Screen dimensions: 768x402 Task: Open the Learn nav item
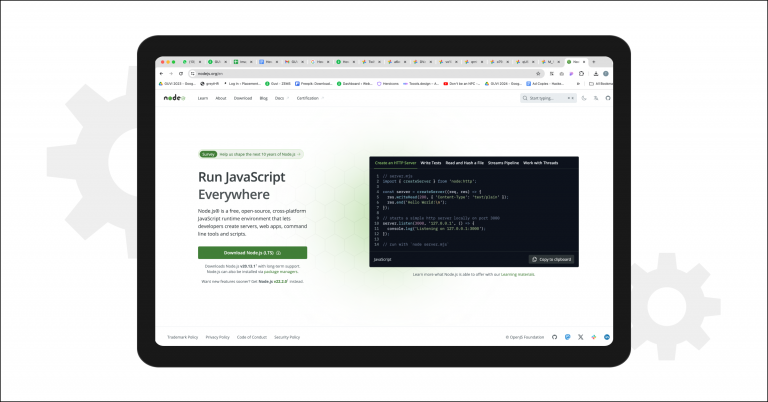click(203, 98)
